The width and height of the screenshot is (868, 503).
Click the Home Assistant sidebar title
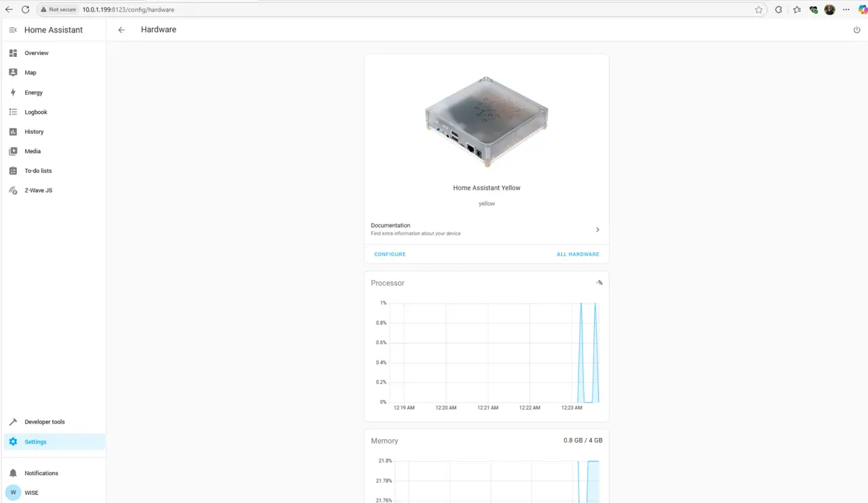[x=54, y=30]
